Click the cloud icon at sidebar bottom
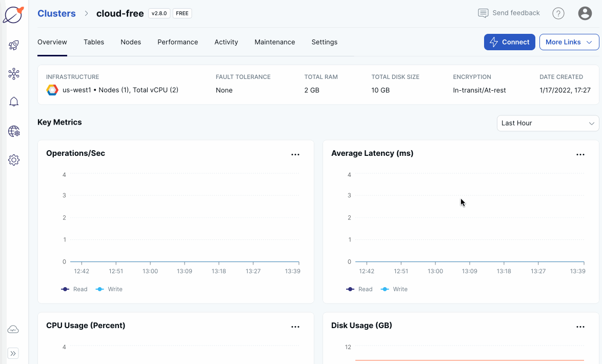Image resolution: width=602 pixels, height=364 pixels. [x=13, y=329]
